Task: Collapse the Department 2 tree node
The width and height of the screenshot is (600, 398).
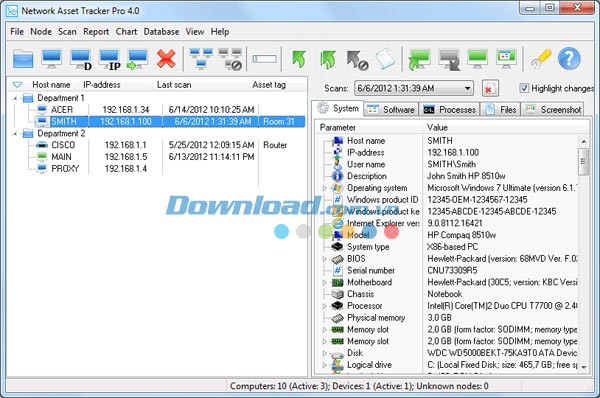Action: (15, 134)
